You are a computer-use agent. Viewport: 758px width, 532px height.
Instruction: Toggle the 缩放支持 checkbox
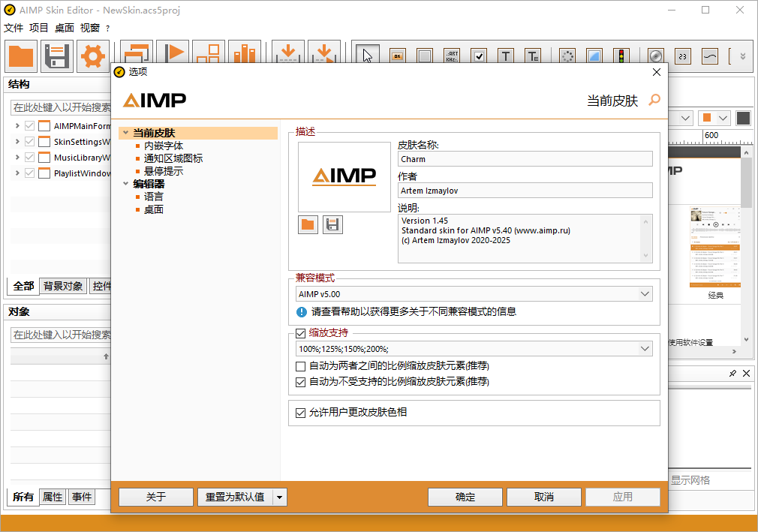(x=299, y=332)
